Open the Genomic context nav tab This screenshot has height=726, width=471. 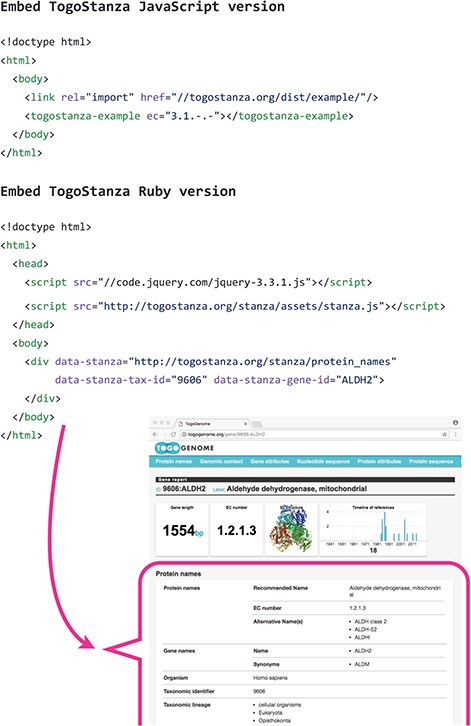[221, 461]
